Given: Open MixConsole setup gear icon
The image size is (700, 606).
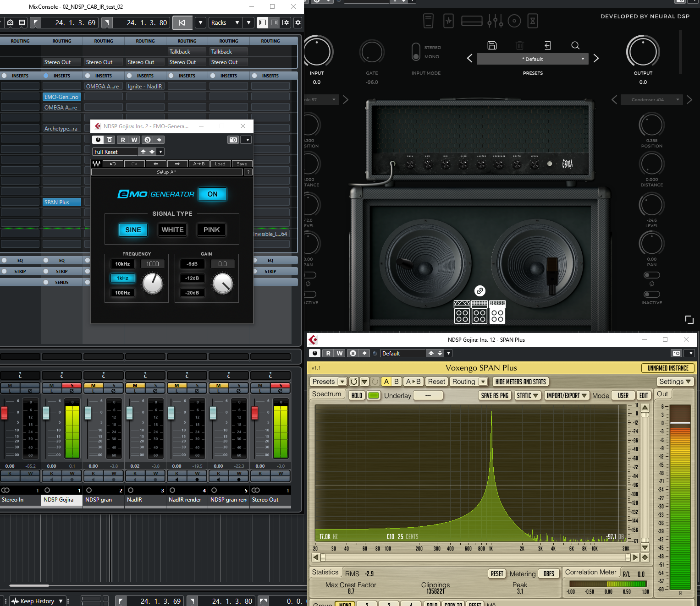Looking at the screenshot, I should point(298,22).
